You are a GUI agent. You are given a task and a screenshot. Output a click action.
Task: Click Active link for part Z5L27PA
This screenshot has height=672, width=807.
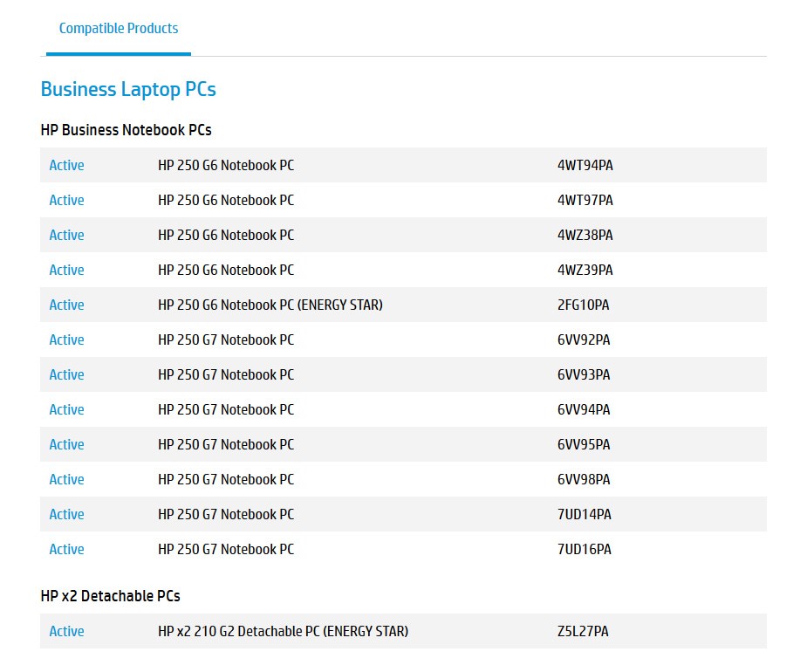click(x=66, y=631)
